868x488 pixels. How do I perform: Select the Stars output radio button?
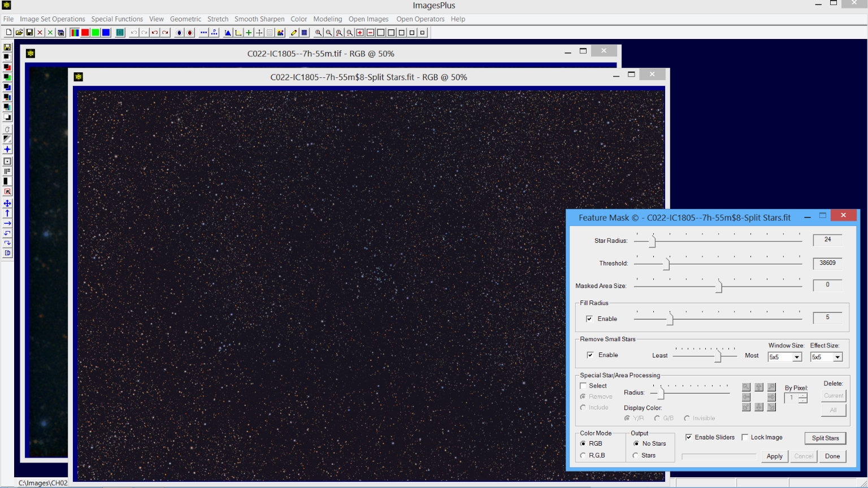pyautogui.click(x=636, y=455)
